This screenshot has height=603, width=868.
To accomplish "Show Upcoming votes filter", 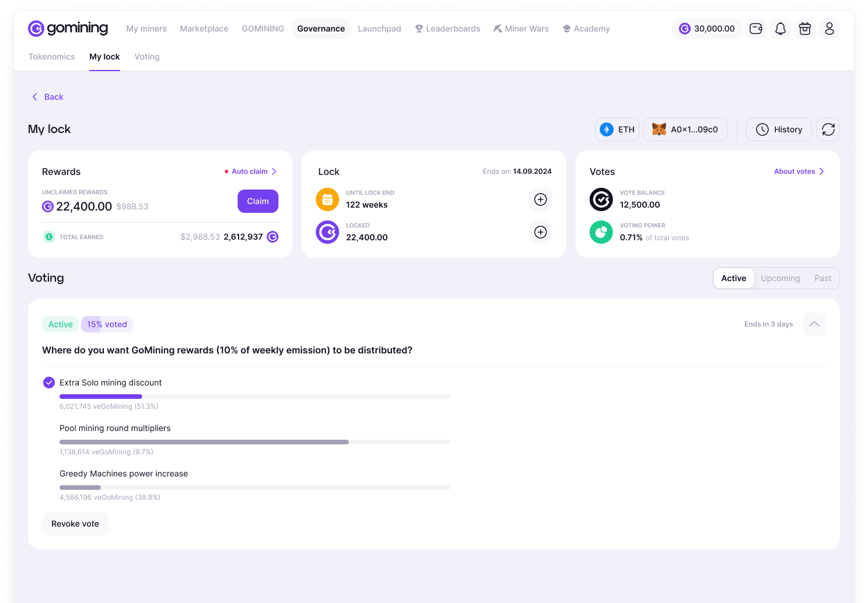I will pyautogui.click(x=780, y=278).
